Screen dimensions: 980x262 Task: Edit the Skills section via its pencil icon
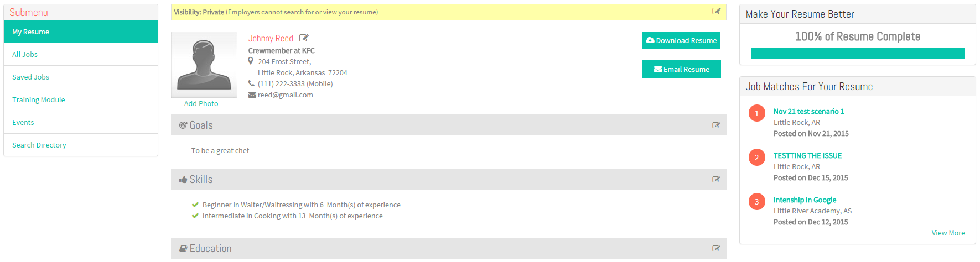716,180
